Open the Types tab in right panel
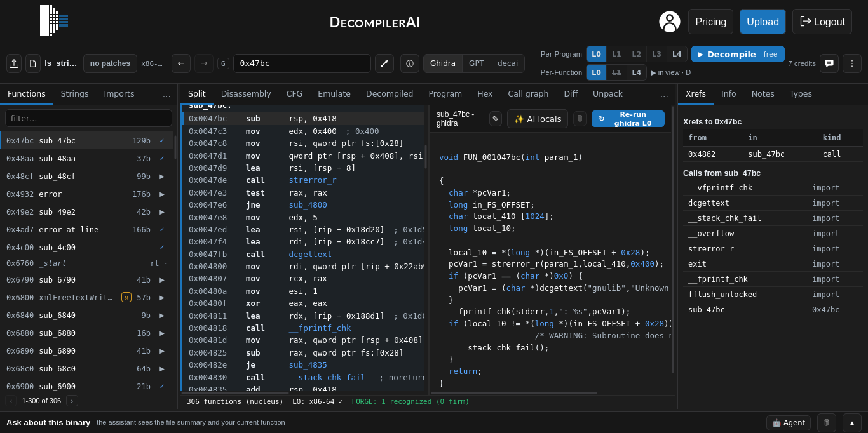Image resolution: width=868 pixels, height=433 pixels. click(801, 94)
